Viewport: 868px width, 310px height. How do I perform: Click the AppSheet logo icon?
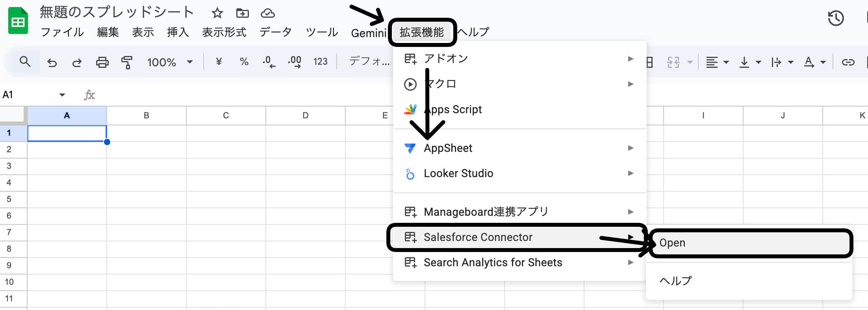click(410, 148)
